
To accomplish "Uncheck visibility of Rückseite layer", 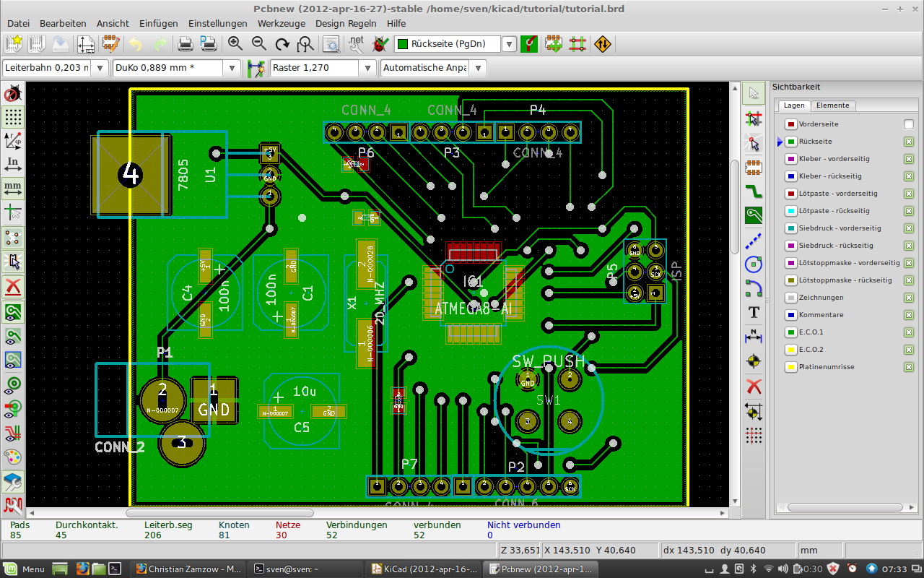I will click(x=909, y=142).
